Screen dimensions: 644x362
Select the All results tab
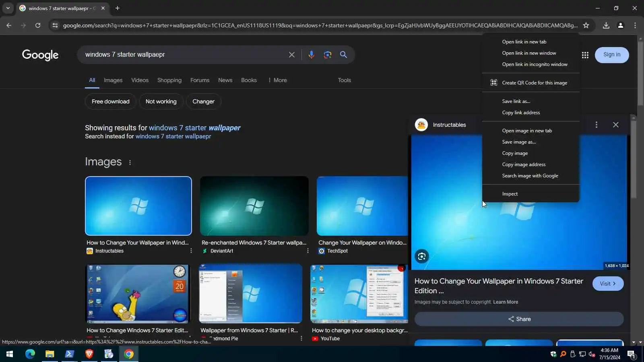tap(92, 80)
